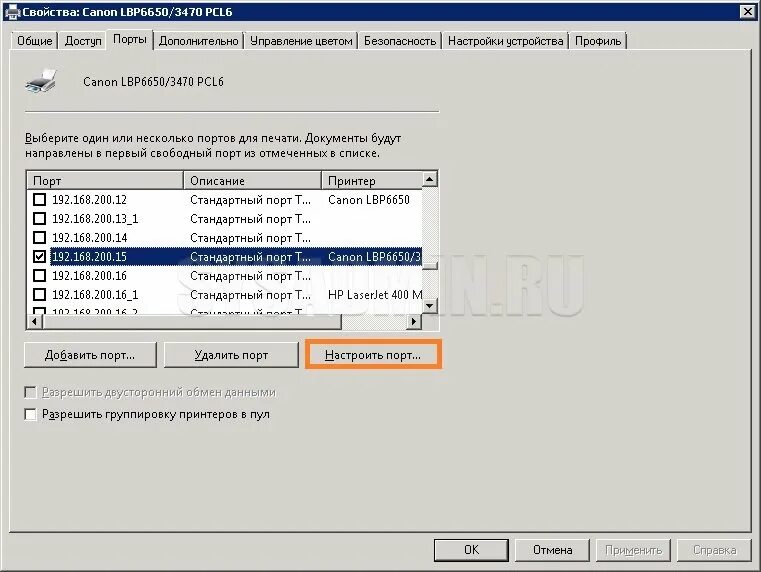Click port list scroll down arrow
Viewport: 761px width, 572px height.
[x=430, y=306]
